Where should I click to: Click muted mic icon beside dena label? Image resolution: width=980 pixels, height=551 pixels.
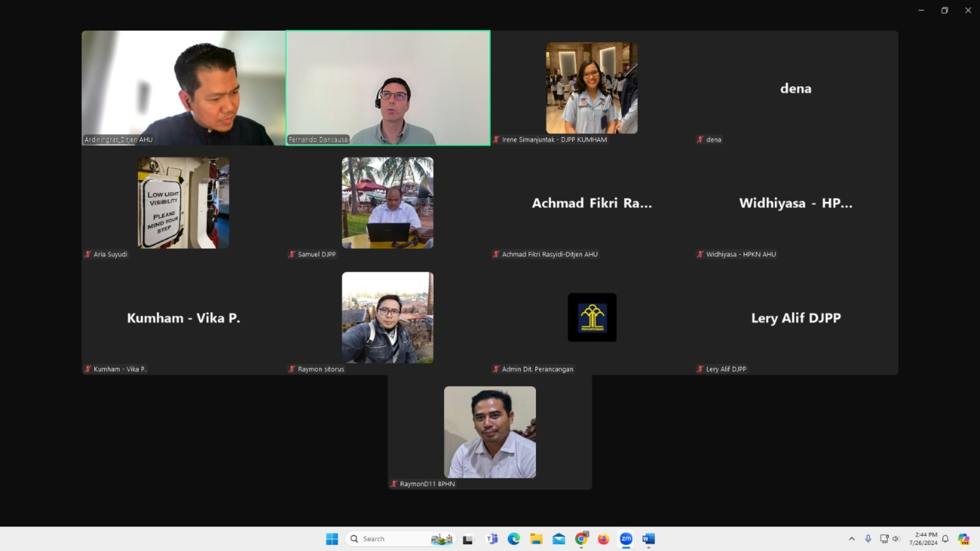pyautogui.click(x=700, y=139)
